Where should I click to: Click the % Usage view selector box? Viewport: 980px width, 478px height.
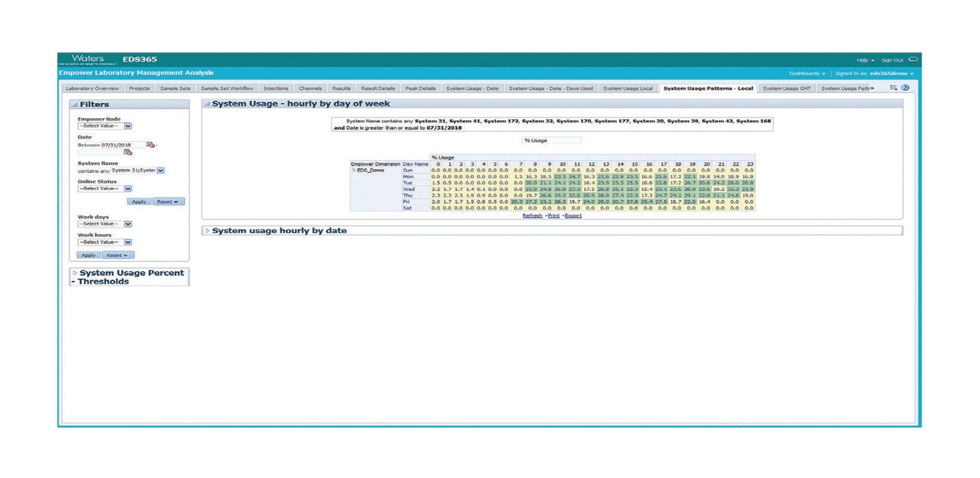[551, 140]
